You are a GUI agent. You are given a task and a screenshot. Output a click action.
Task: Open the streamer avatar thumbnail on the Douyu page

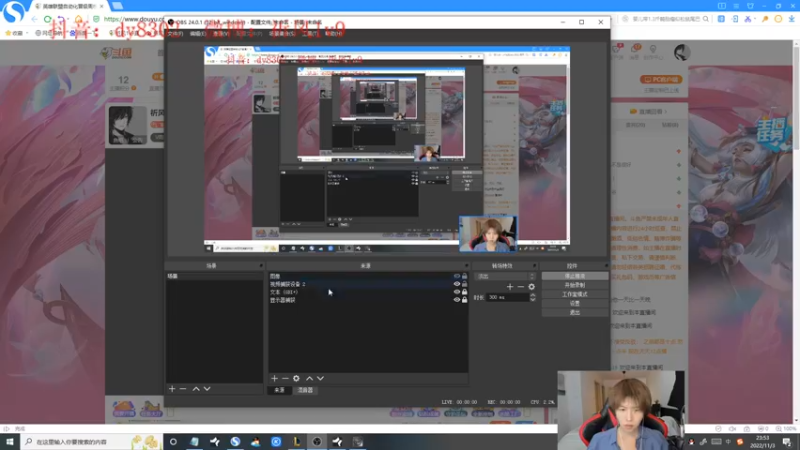(127, 125)
